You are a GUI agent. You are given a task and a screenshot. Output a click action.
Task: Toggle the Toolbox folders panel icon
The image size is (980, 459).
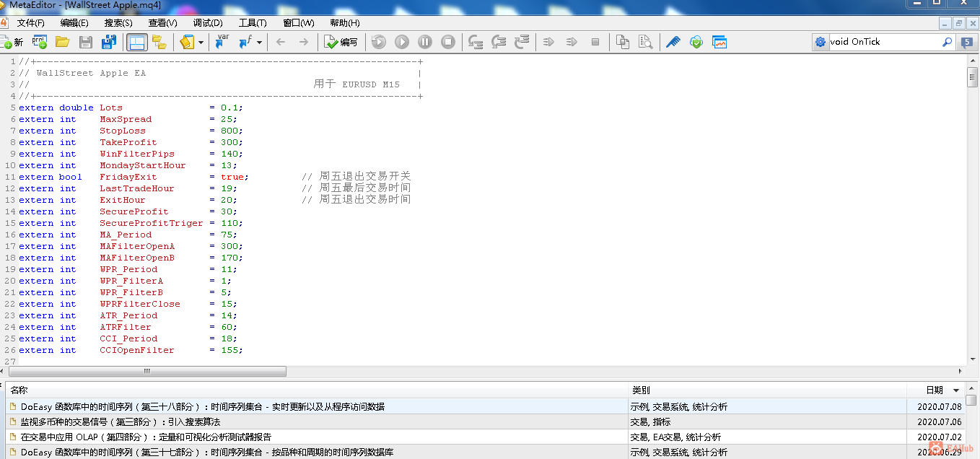159,42
